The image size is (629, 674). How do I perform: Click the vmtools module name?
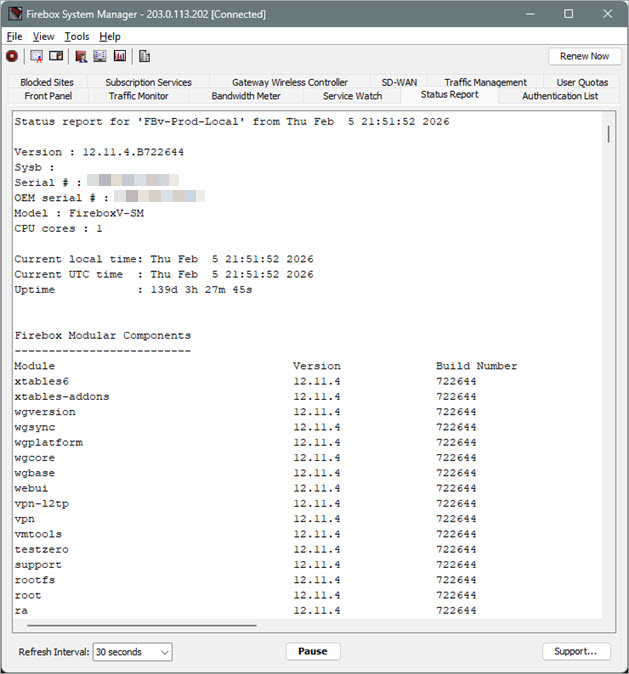coord(38,534)
